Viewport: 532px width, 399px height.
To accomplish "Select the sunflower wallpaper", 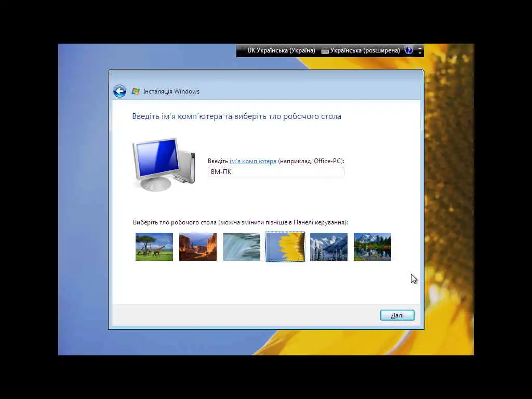I will click(285, 247).
